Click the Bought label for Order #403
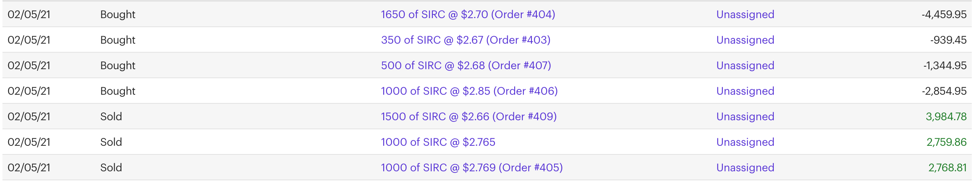The width and height of the screenshot is (980, 182). 117,40
